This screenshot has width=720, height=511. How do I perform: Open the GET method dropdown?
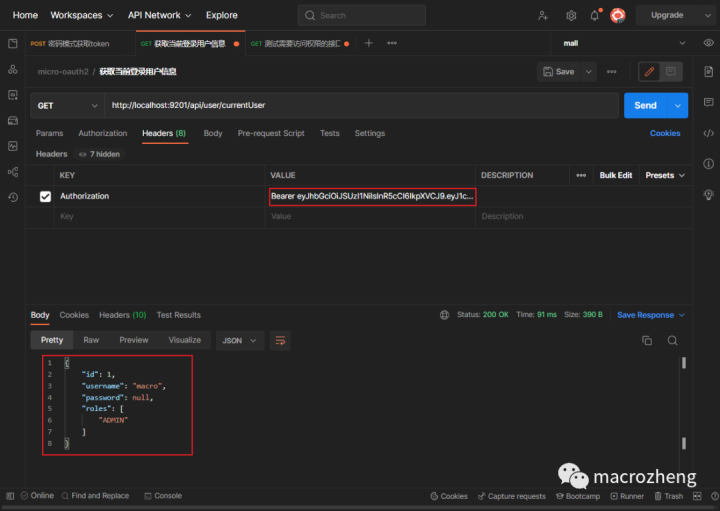point(67,106)
